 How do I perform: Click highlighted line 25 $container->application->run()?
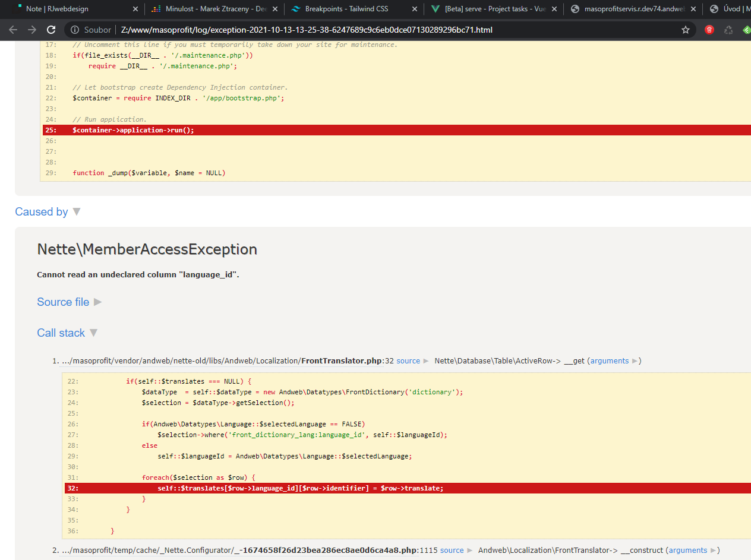point(397,130)
